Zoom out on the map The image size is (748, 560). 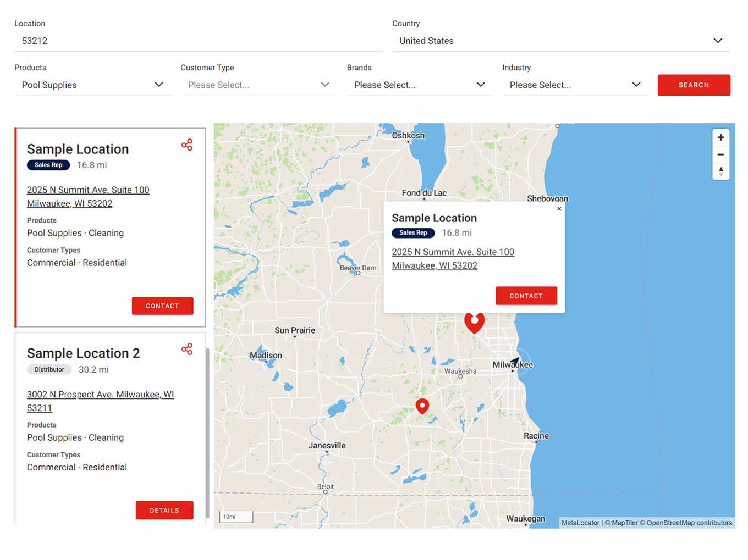pos(721,154)
